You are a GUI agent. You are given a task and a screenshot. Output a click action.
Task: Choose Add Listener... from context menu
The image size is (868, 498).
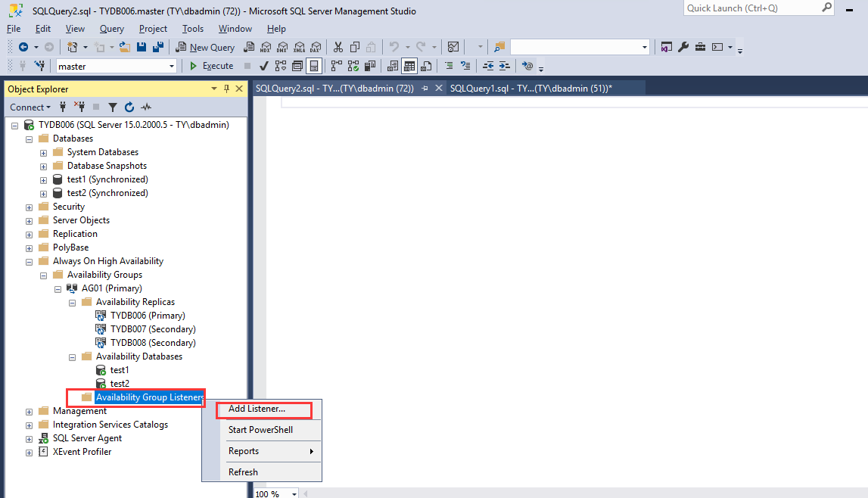coord(257,409)
